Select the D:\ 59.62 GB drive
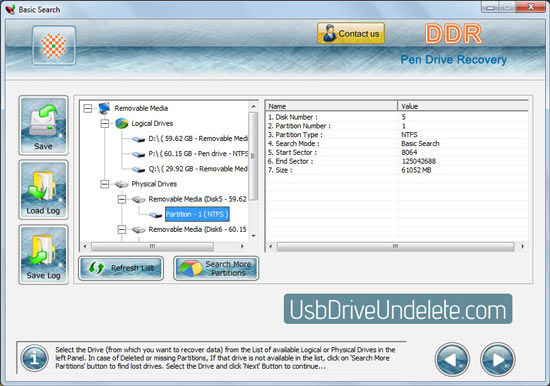 point(198,139)
